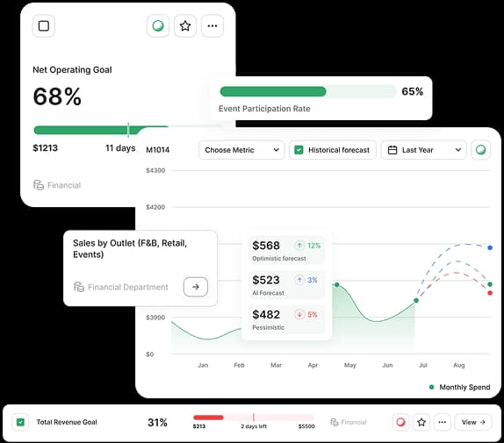
Task: Click the 3% up arrow on AI Forecast
Action: (299, 280)
